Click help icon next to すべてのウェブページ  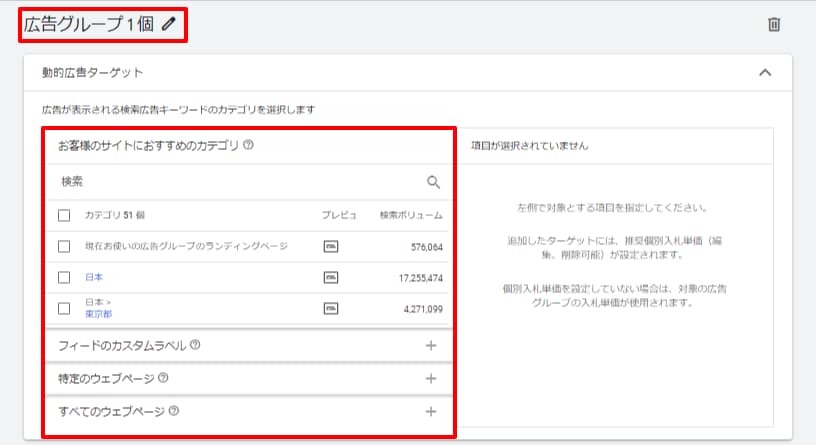[x=174, y=411]
